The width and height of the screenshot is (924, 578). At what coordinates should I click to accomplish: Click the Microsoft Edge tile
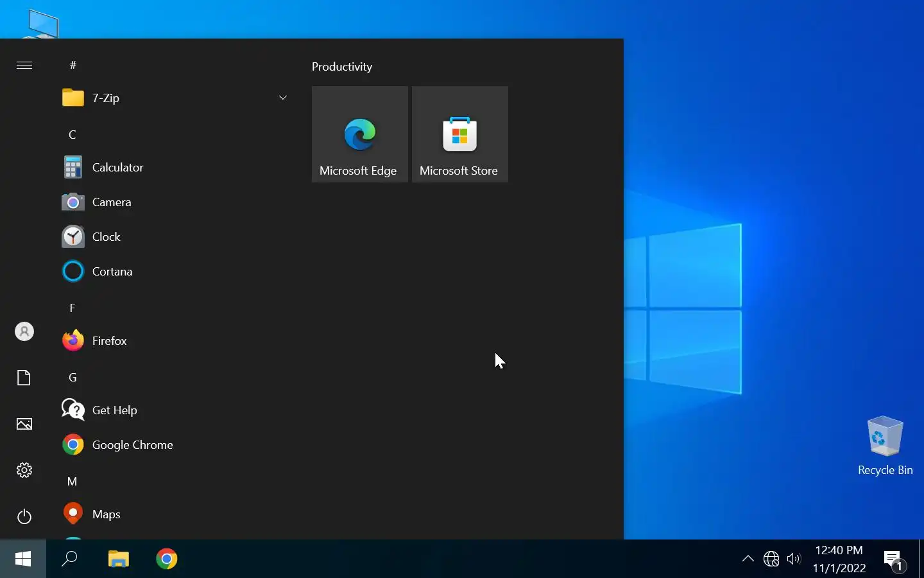[x=360, y=134]
